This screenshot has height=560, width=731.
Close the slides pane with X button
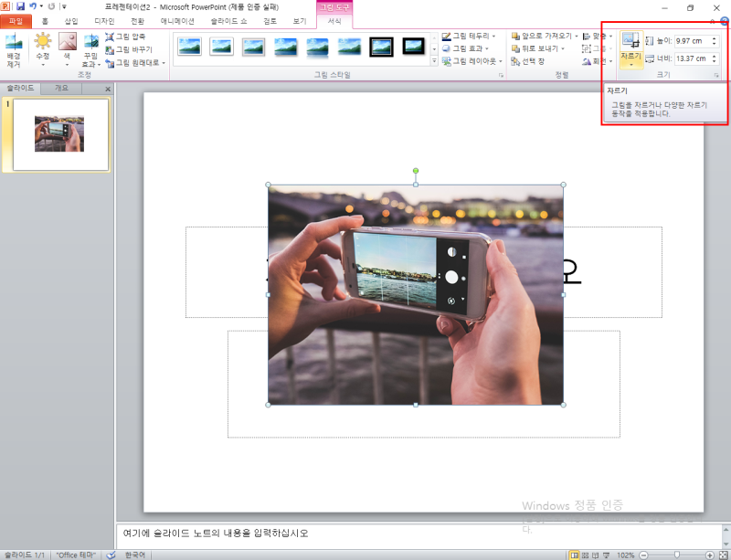click(108, 89)
